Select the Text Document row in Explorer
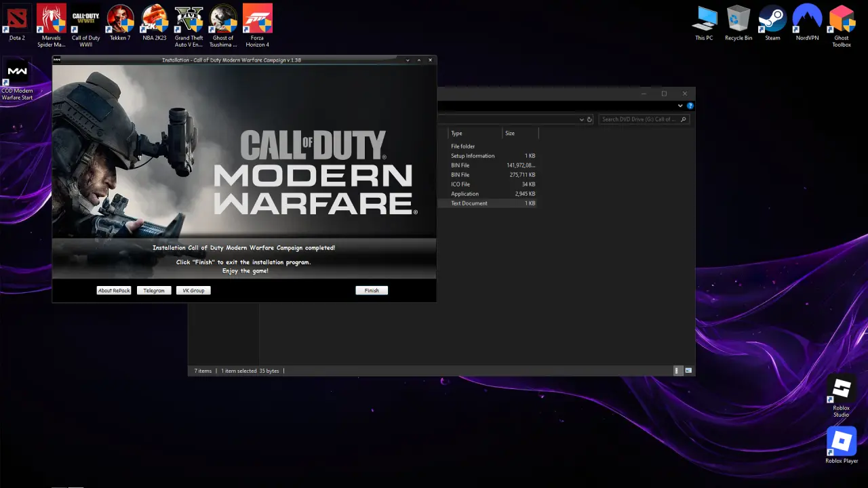Viewport: 868px width, 488px height. pyautogui.click(x=487, y=203)
